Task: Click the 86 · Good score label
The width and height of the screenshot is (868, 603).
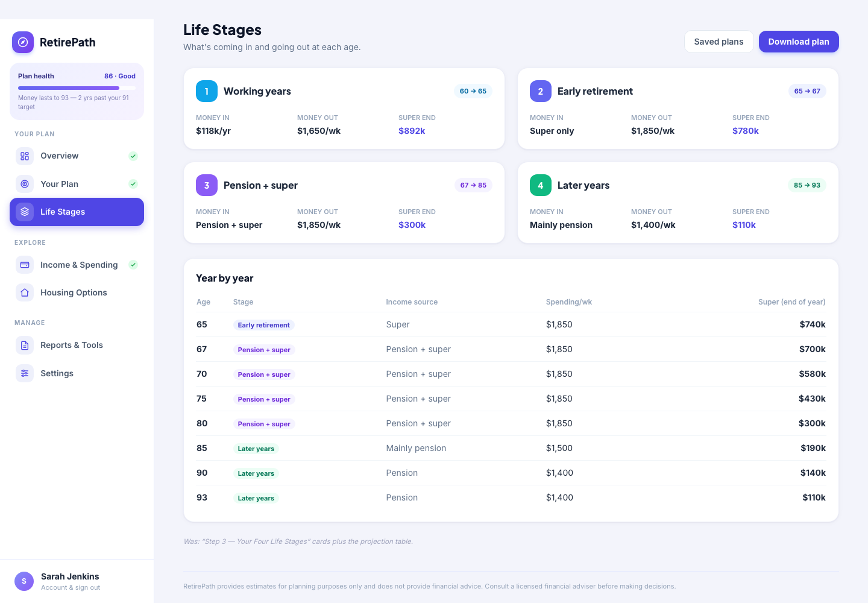Action: (x=120, y=76)
